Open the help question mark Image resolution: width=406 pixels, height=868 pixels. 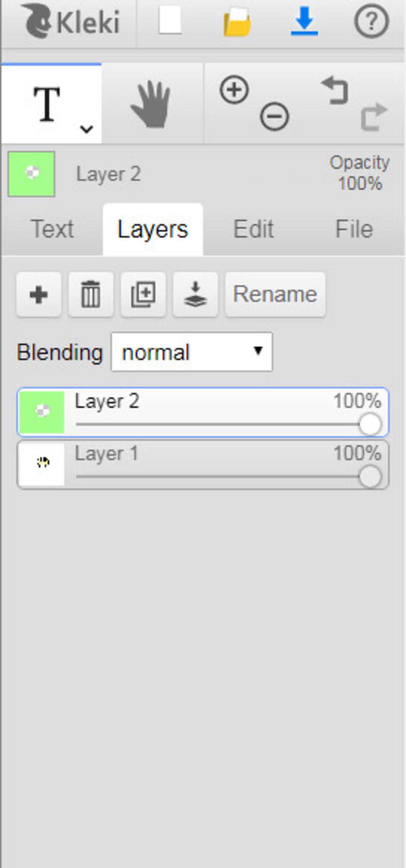coord(371,21)
